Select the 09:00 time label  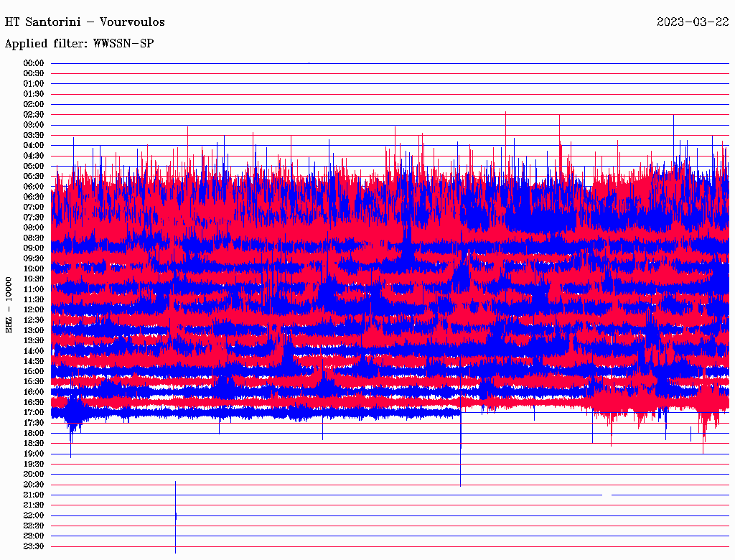(34, 248)
